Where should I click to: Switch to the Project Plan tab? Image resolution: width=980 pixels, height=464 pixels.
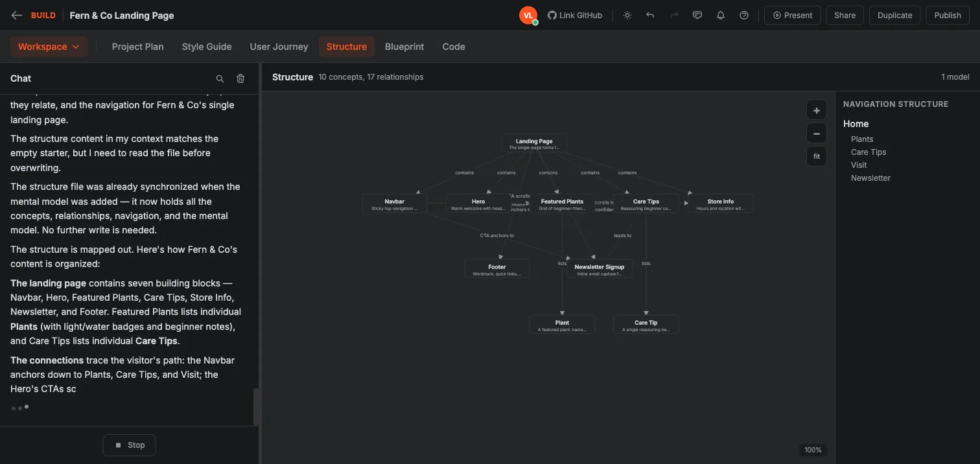[137, 47]
